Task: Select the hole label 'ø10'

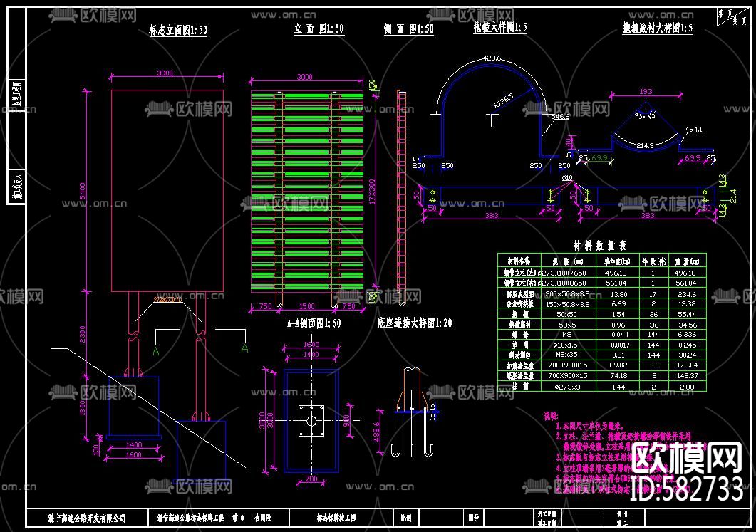Action: point(567,178)
